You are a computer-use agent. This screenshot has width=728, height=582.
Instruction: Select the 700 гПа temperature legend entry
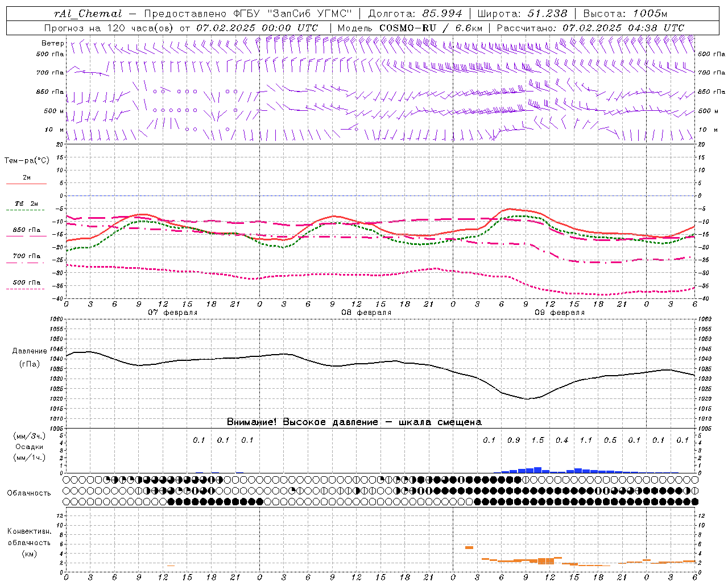pos(26,256)
